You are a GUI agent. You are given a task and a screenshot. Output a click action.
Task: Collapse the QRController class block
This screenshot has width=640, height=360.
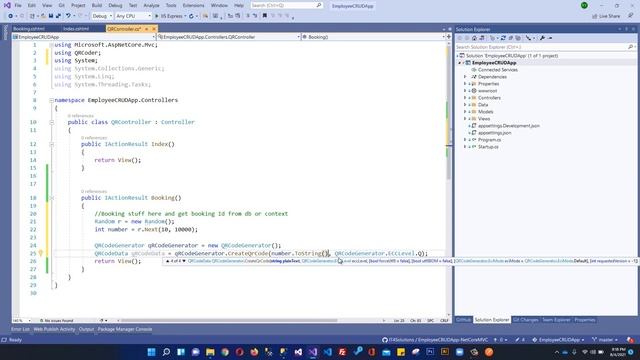pos(51,122)
